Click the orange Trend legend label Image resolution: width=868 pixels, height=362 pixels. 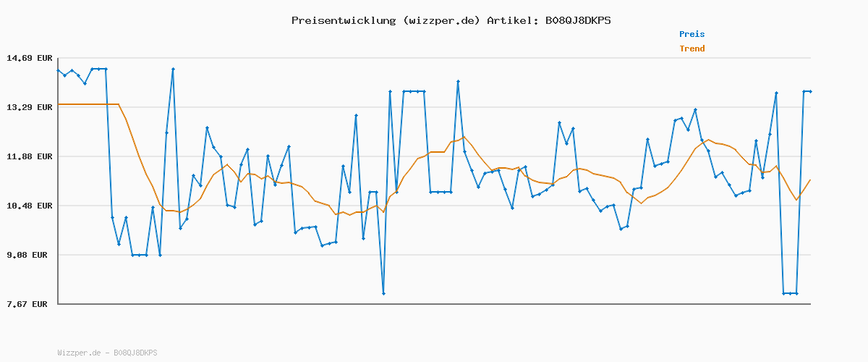click(x=692, y=49)
